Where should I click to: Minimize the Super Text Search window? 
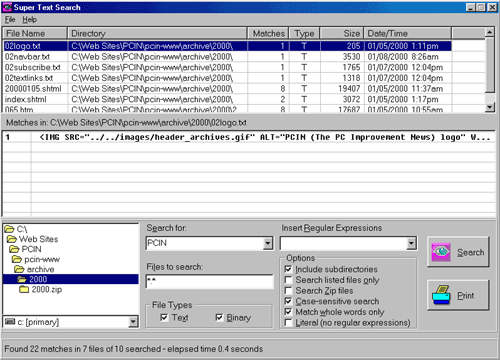pyautogui.click(x=471, y=7)
